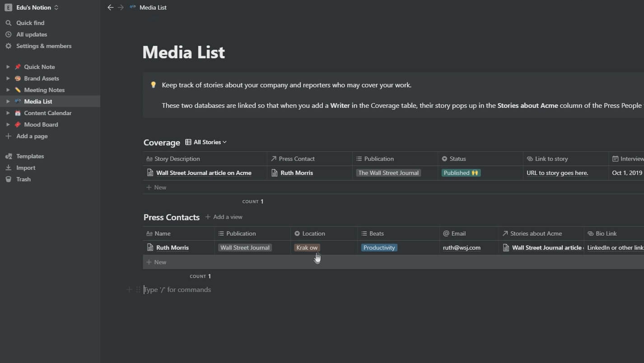Click the Productivity beat tag
The image size is (644, 363).
pyautogui.click(x=379, y=248)
